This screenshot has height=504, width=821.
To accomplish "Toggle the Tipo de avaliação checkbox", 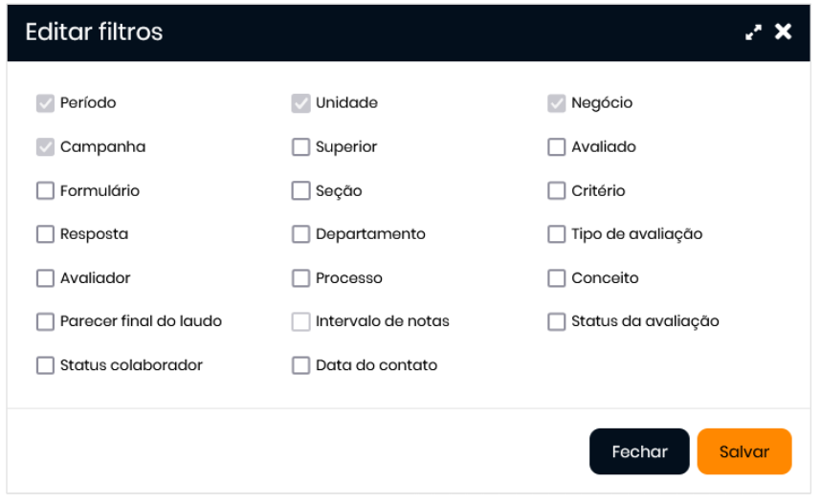I will click(x=557, y=234).
